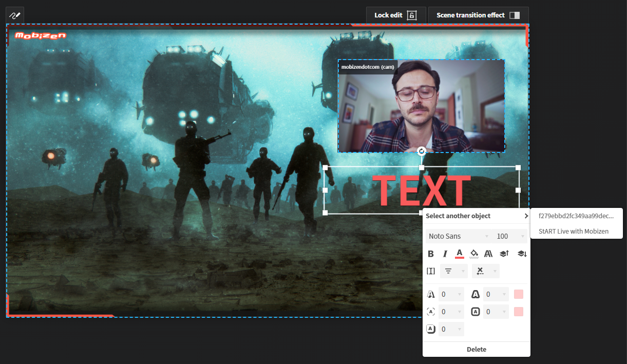
Task: Open the text shadow value dropdown
Action: pyautogui.click(x=451, y=294)
